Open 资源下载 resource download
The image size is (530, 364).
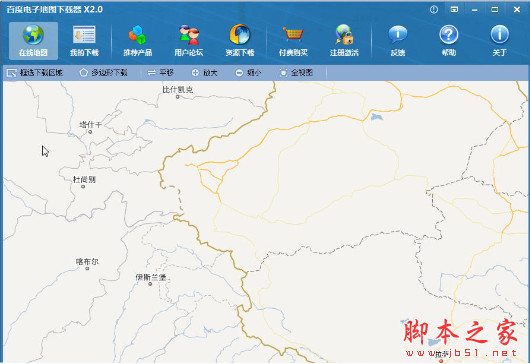[240, 41]
